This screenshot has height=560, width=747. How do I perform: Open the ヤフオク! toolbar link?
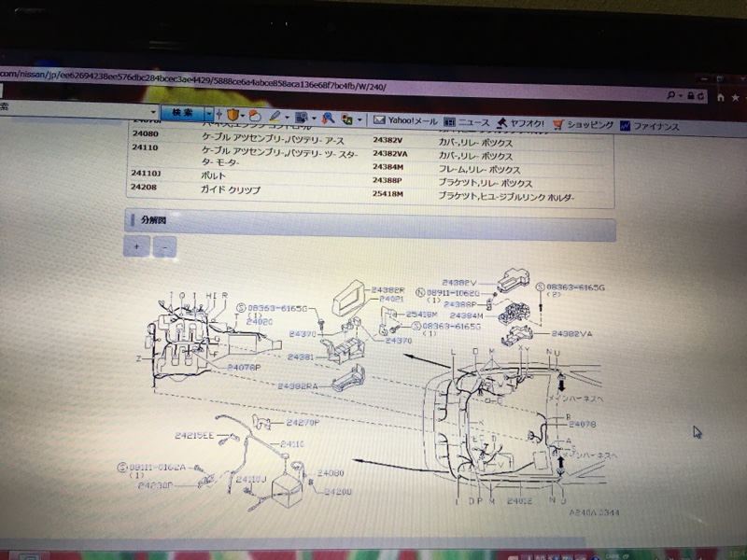[x=527, y=124]
